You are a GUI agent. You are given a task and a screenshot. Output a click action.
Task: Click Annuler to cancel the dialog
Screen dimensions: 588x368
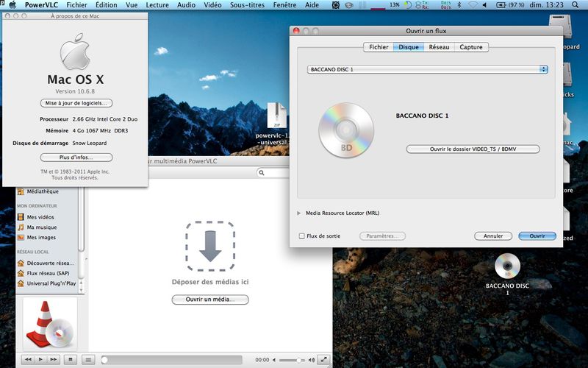coord(493,236)
